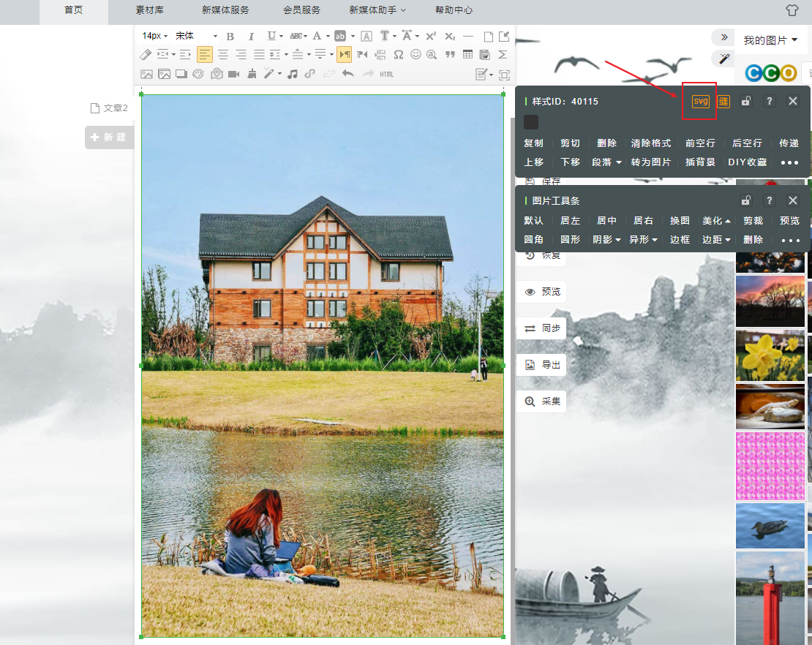
Task: Click the shirt skin icon top right
Action: [x=792, y=10]
